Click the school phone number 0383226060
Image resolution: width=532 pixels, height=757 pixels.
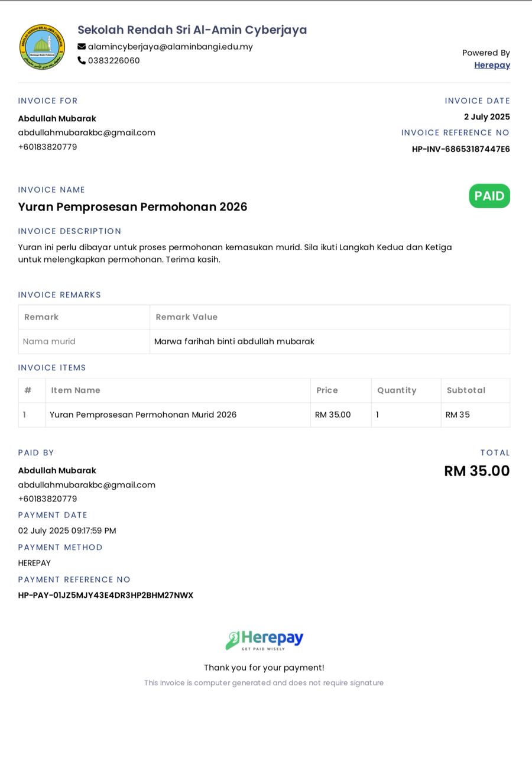click(x=114, y=60)
